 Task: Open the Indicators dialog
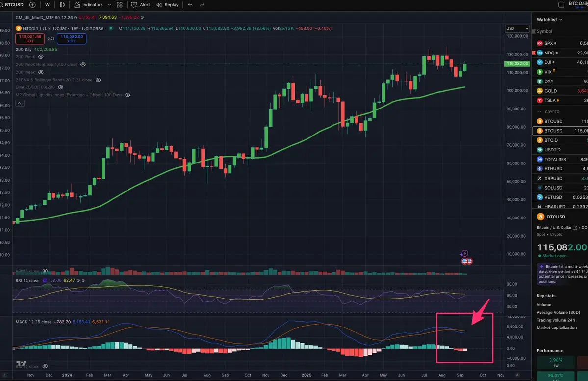(x=88, y=5)
